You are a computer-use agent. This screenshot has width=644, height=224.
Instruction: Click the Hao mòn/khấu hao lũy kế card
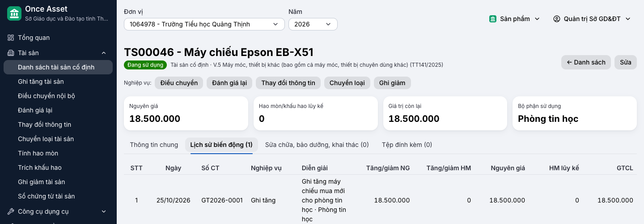click(x=316, y=113)
